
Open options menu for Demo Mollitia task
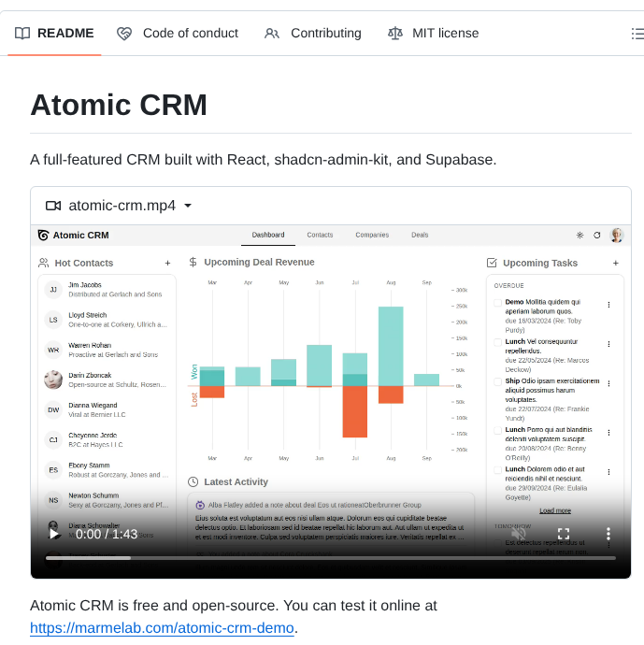coord(608,305)
